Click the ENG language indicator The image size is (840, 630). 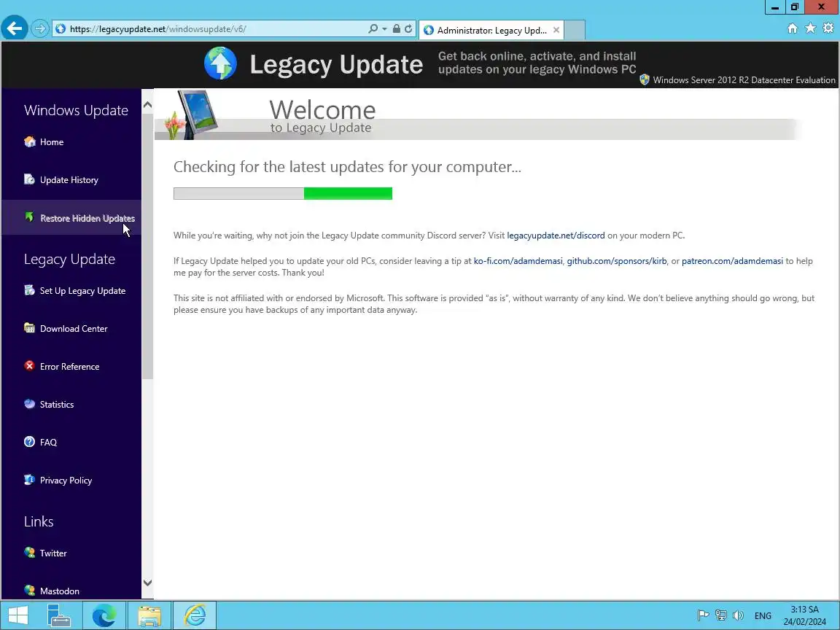[763, 615]
